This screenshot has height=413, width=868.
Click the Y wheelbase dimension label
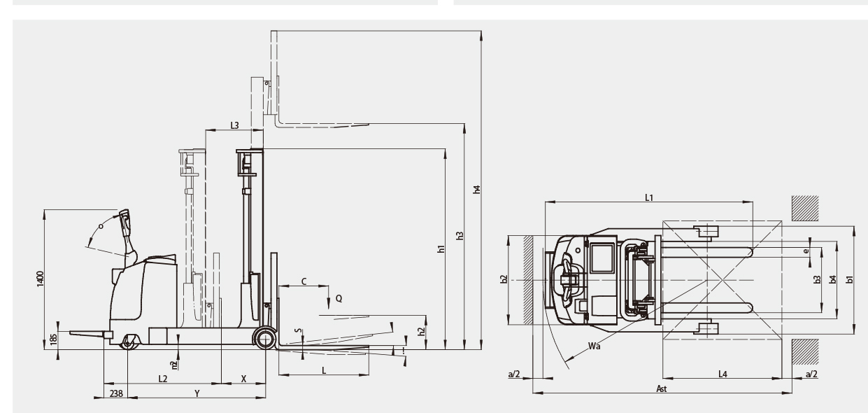[197, 394]
